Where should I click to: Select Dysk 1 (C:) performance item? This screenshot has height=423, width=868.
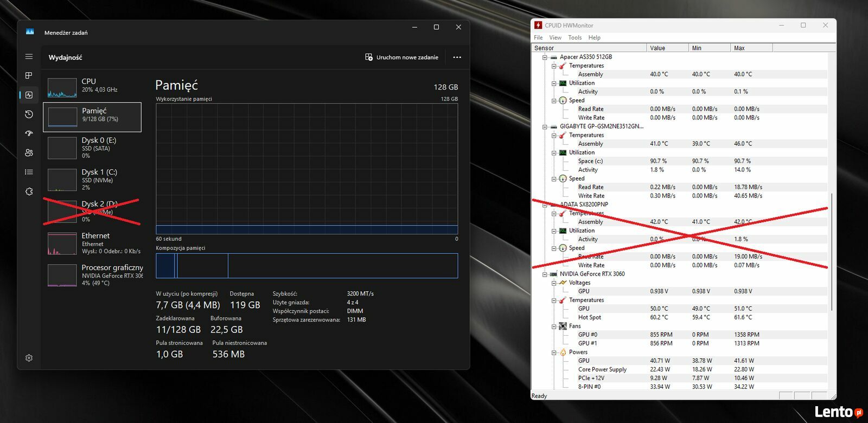(x=92, y=179)
